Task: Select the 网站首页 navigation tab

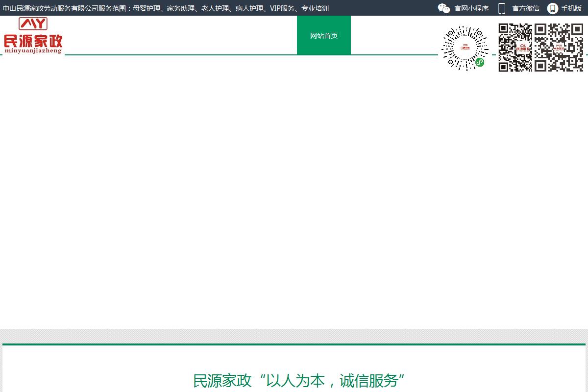Action: pos(324,35)
